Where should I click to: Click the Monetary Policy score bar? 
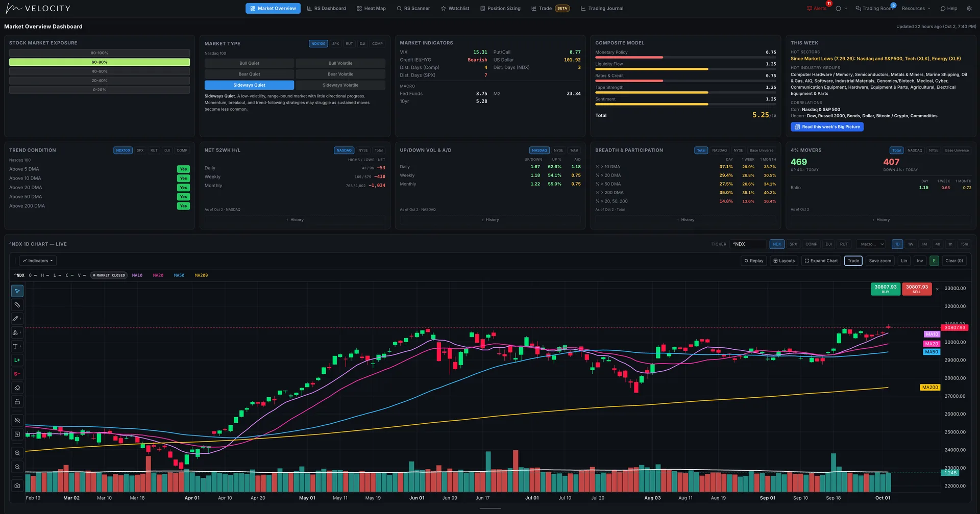(685, 57)
